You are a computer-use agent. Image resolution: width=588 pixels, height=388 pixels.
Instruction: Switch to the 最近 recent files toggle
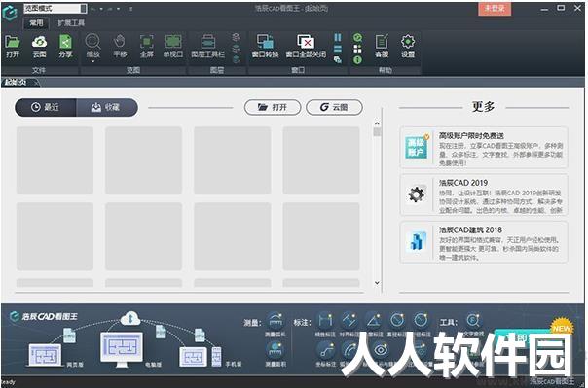click(46, 108)
